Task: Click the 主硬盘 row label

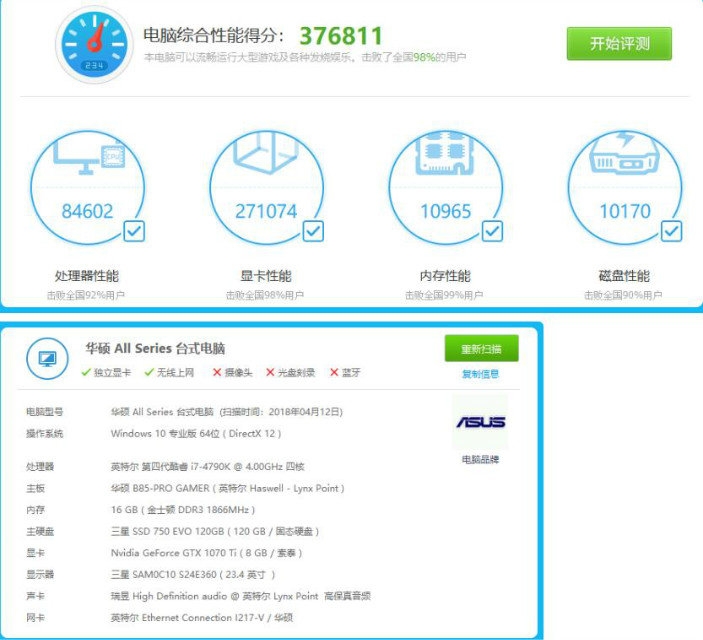Action: pyautogui.click(x=40, y=531)
